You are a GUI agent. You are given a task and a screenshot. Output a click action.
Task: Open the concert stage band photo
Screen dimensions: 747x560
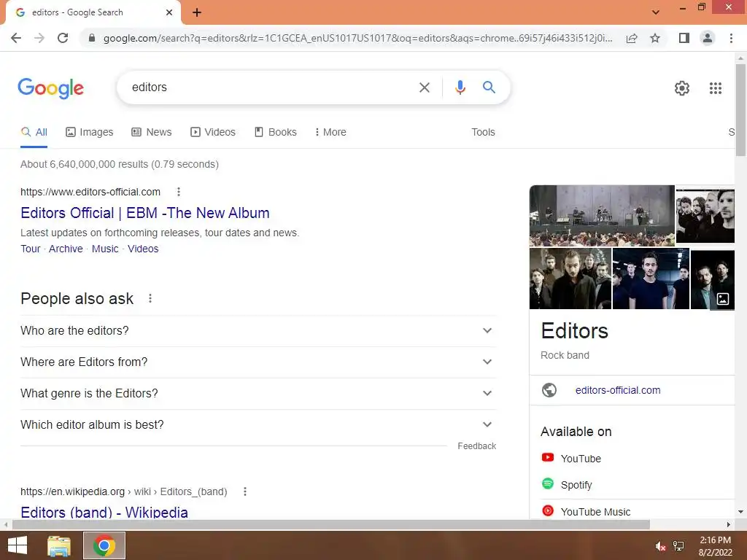coord(602,216)
